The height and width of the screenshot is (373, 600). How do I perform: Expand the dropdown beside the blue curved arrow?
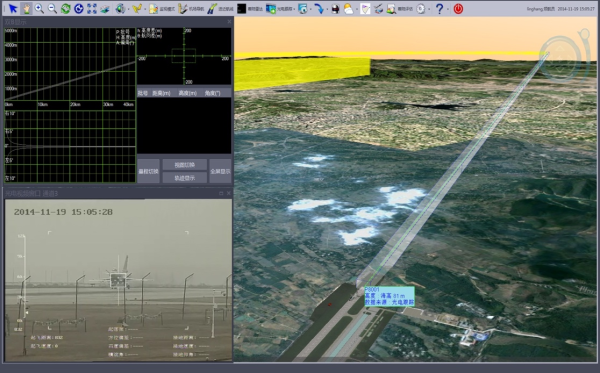[x=327, y=9]
